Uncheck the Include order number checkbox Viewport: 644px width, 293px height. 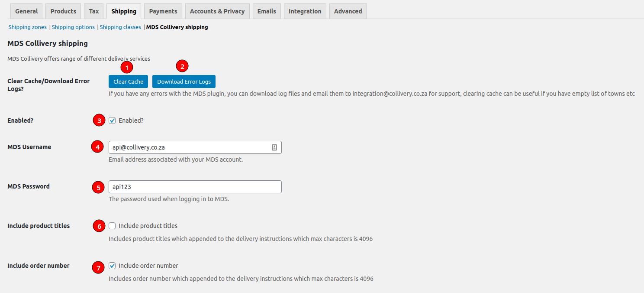point(112,266)
